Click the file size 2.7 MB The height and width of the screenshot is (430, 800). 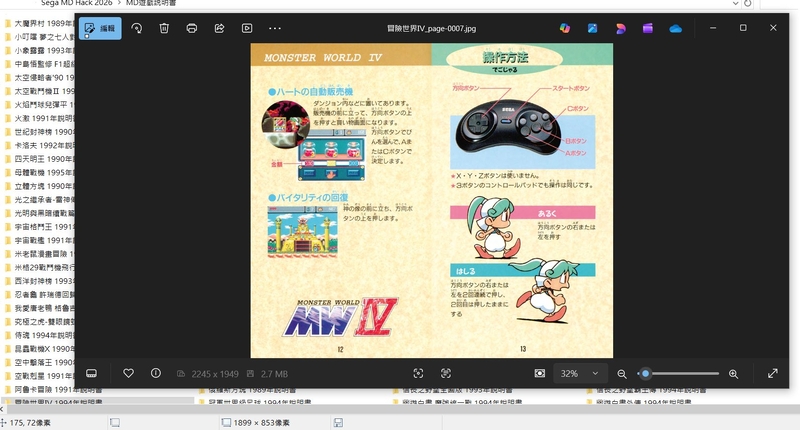click(274, 374)
